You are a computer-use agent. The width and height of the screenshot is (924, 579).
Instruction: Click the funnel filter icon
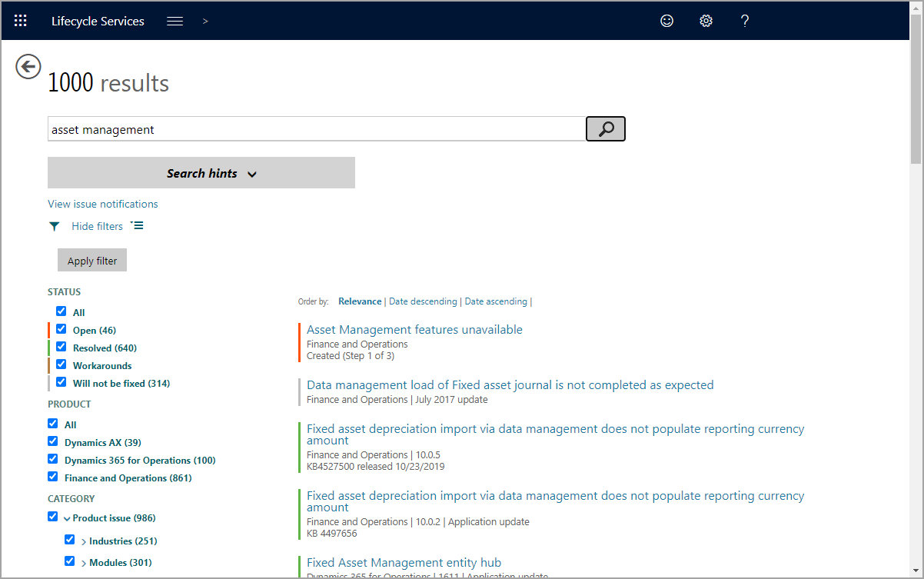54,226
